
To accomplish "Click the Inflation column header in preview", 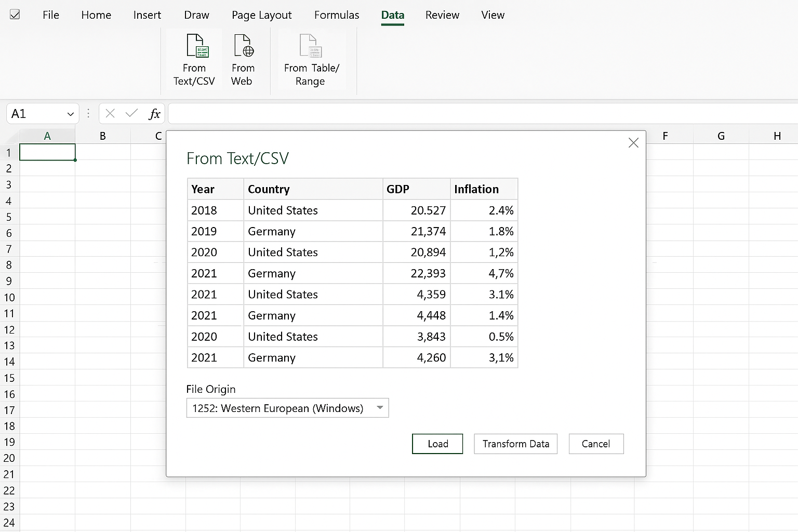I will click(x=484, y=189).
